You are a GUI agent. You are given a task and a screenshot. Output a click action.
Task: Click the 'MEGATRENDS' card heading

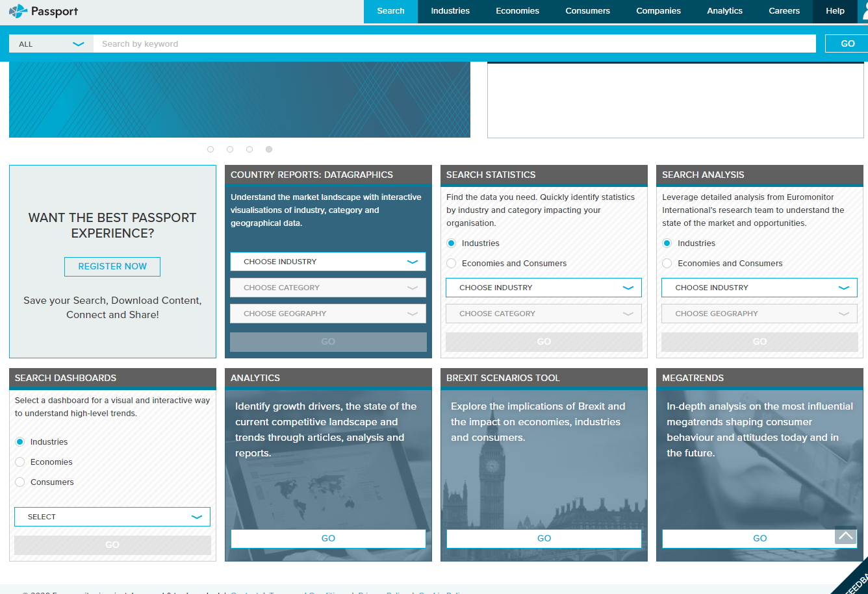click(693, 378)
